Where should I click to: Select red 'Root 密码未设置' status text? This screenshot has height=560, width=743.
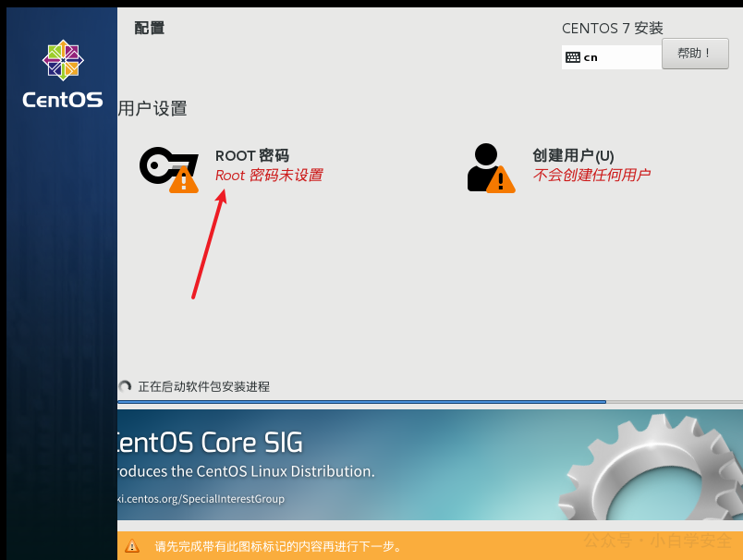pos(269,176)
